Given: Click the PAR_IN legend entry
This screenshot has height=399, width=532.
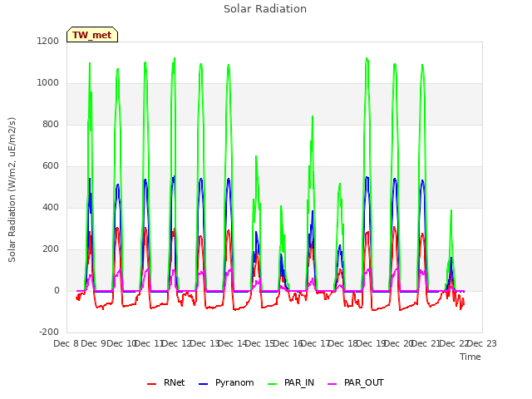Looking at the screenshot, I should (x=291, y=382).
